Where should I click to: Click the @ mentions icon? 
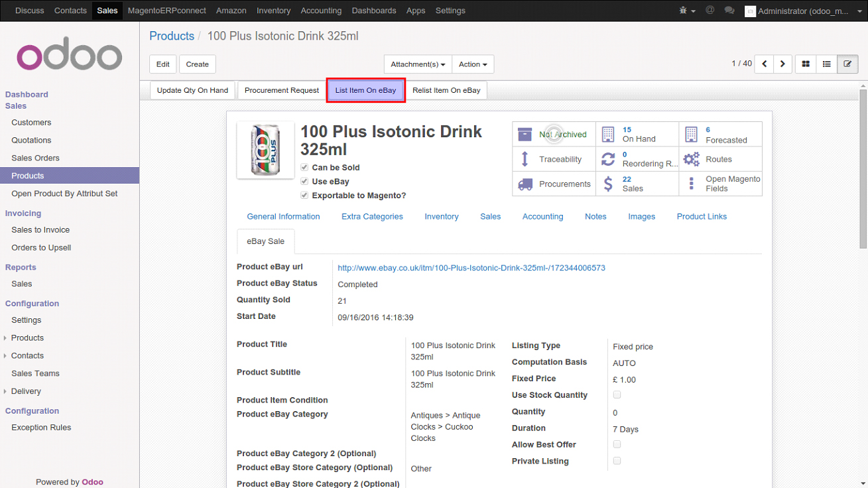pyautogui.click(x=710, y=11)
